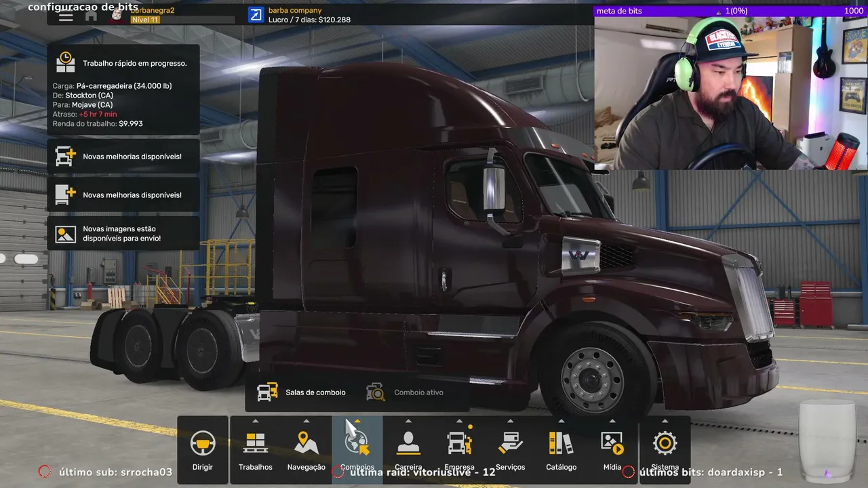Open Catálogo via the books icon

pyautogui.click(x=561, y=443)
